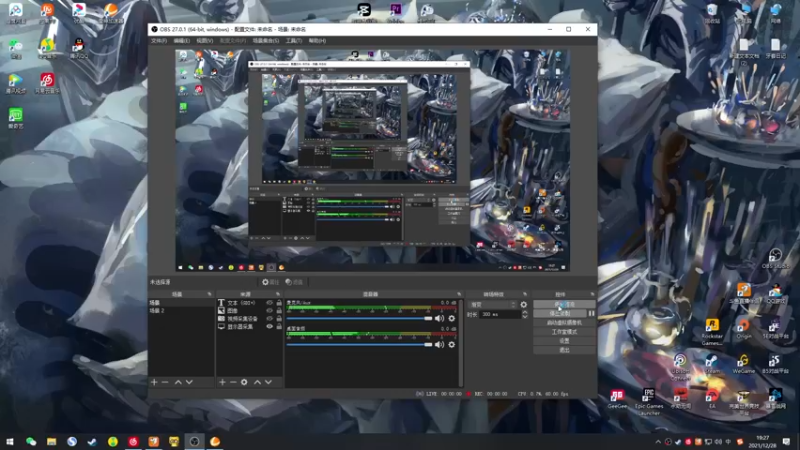This screenshot has height=450, width=800.
Task: Open 设置 settings in controls
Action: click(564, 341)
